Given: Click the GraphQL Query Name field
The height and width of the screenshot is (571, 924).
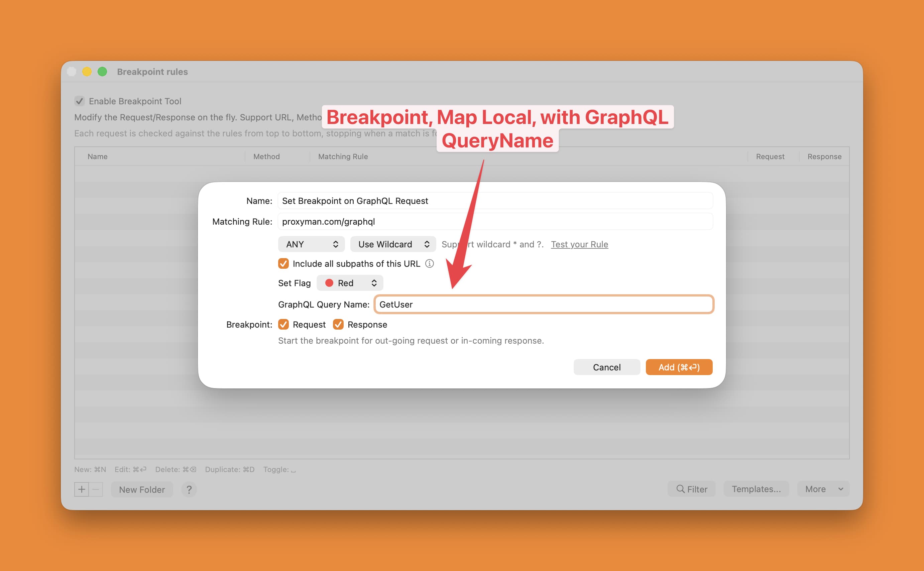Looking at the screenshot, I should tap(544, 304).
